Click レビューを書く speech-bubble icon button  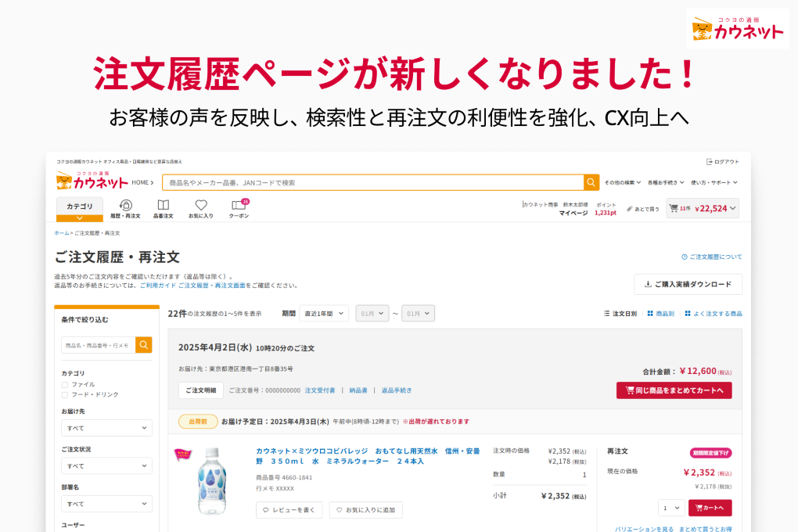coord(289,509)
